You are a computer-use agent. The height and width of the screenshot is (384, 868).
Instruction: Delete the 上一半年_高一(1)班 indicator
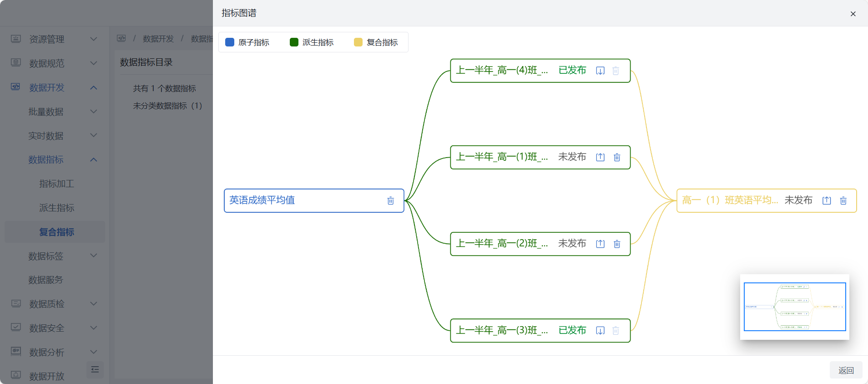[x=617, y=157]
